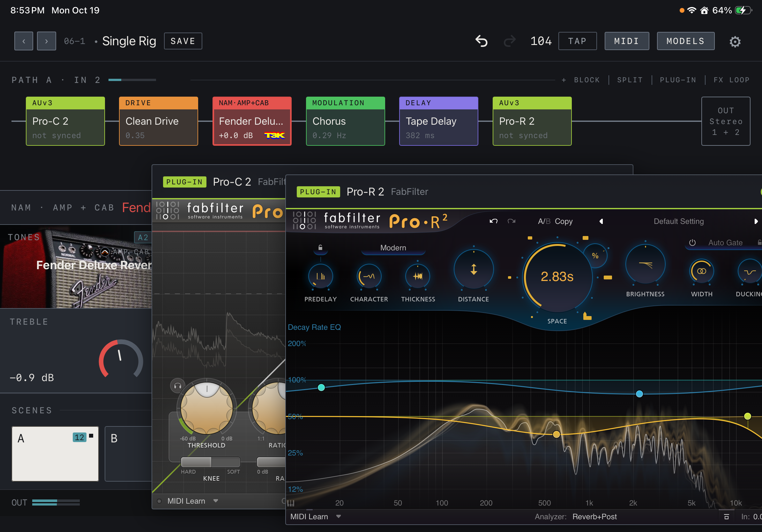Image resolution: width=762 pixels, height=532 pixels.
Task: Click the Thickness knob icon
Action: tap(418, 276)
